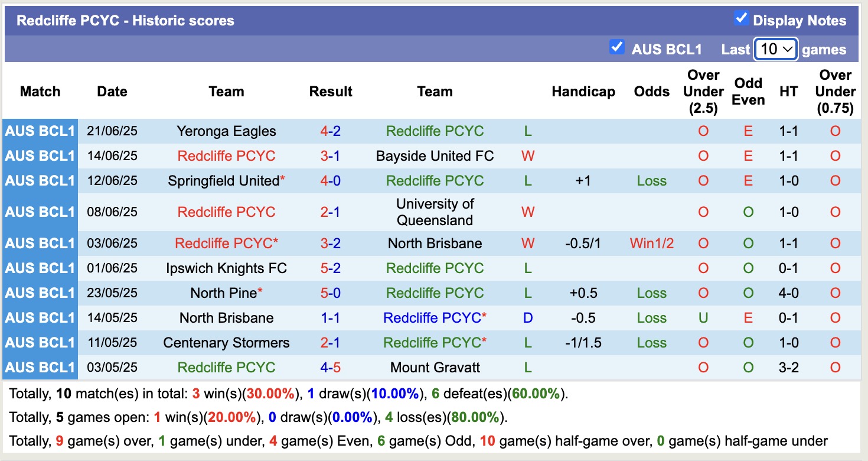Open Centenary Stormers team details
This screenshot has height=461, width=868.
point(226,342)
